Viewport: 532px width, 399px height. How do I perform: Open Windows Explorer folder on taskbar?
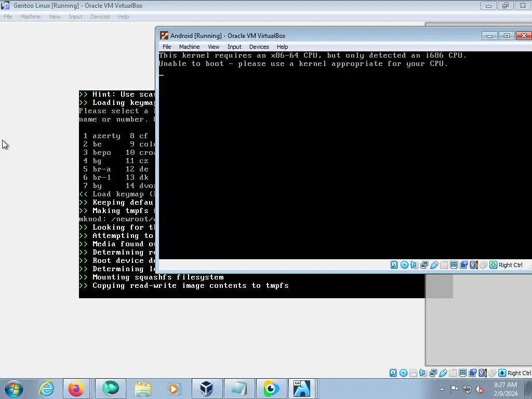pos(143,389)
